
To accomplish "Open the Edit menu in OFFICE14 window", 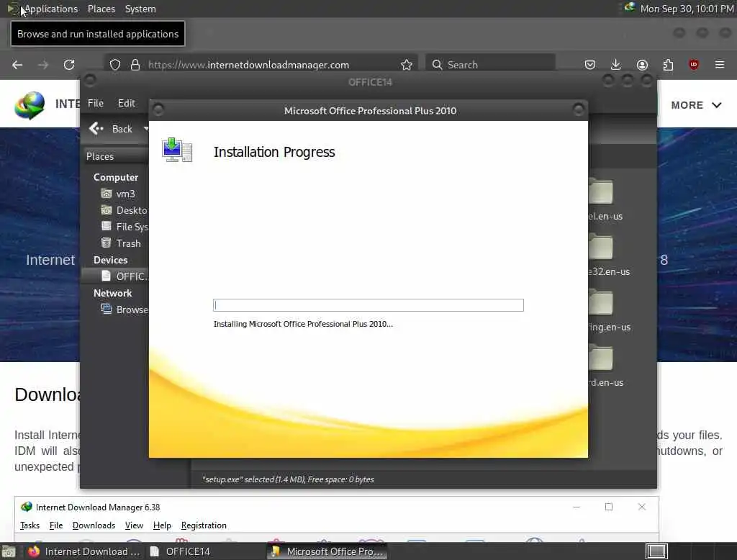I will click(126, 103).
